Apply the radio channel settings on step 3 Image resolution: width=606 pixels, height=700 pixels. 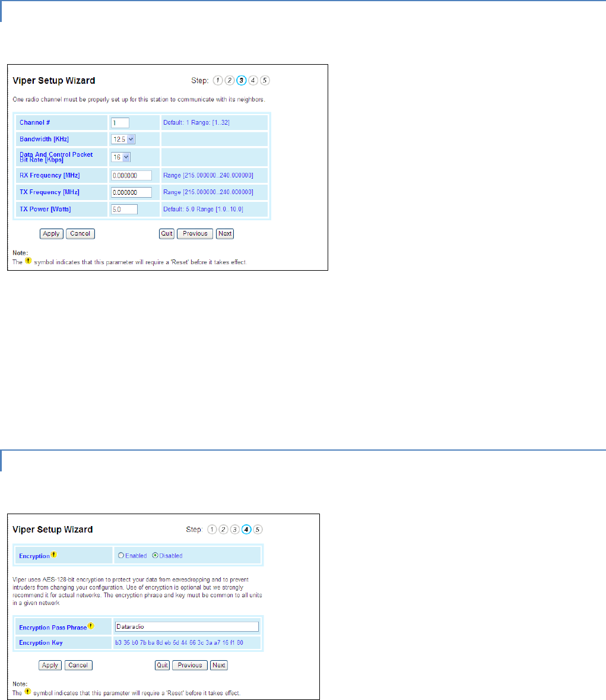(51, 233)
